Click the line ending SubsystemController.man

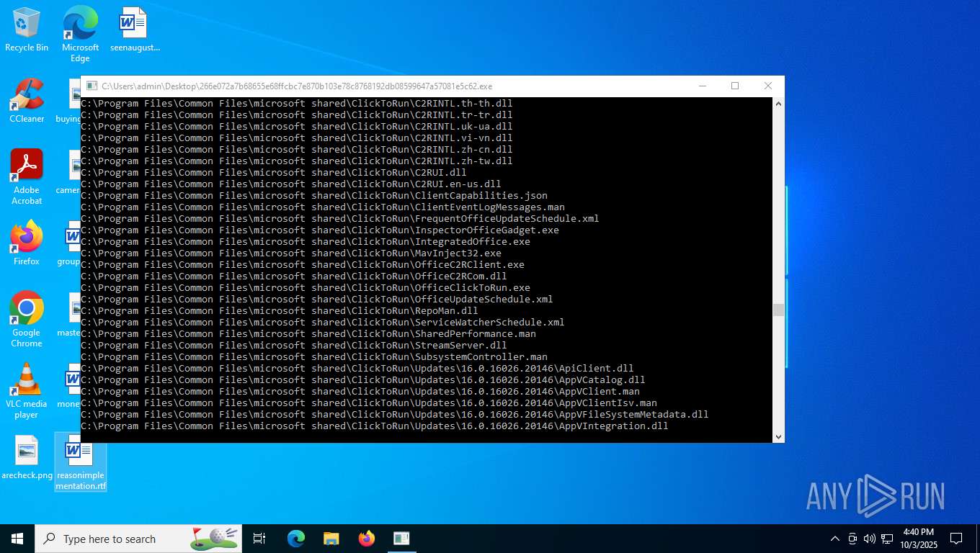(314, 357)
